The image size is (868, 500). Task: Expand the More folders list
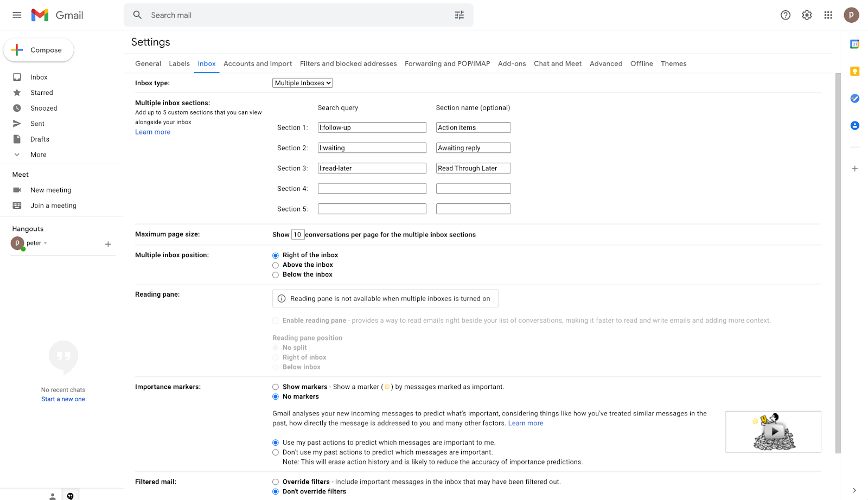pos(38,155)
